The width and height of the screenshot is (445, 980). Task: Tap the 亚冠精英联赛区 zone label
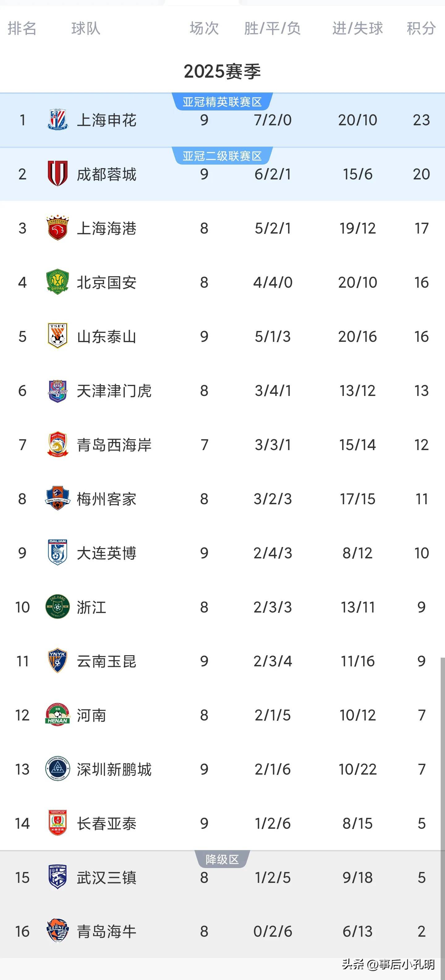point(222,102)
